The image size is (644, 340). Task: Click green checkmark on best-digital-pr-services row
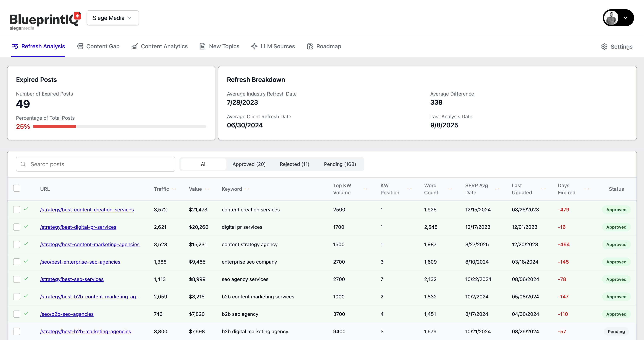[x=26, y=226]
